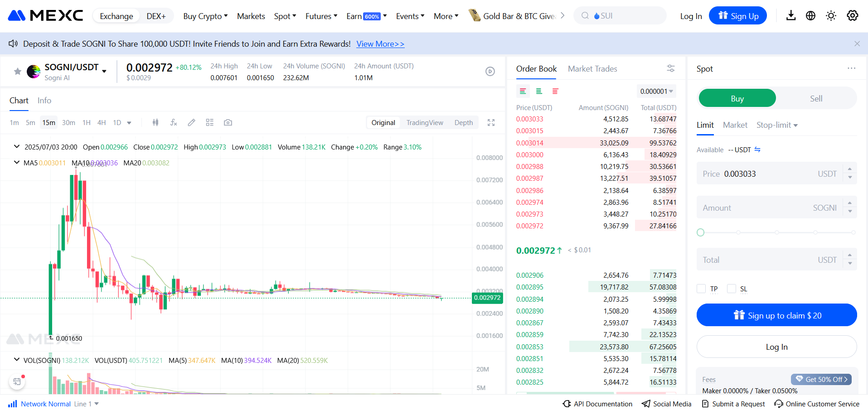Add SOGNI/USDT to favorites star
868x410 pixels.
click(x=18, y=71)
